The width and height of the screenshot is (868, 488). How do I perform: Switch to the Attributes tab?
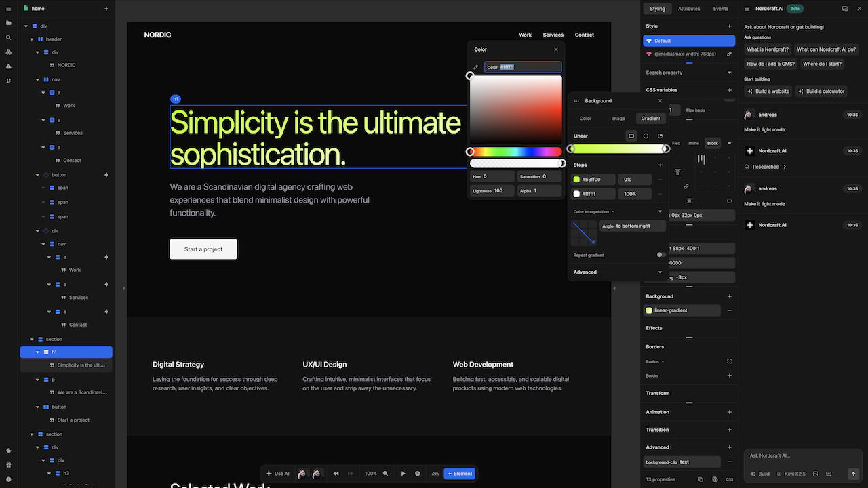click(x=689, y=8)
